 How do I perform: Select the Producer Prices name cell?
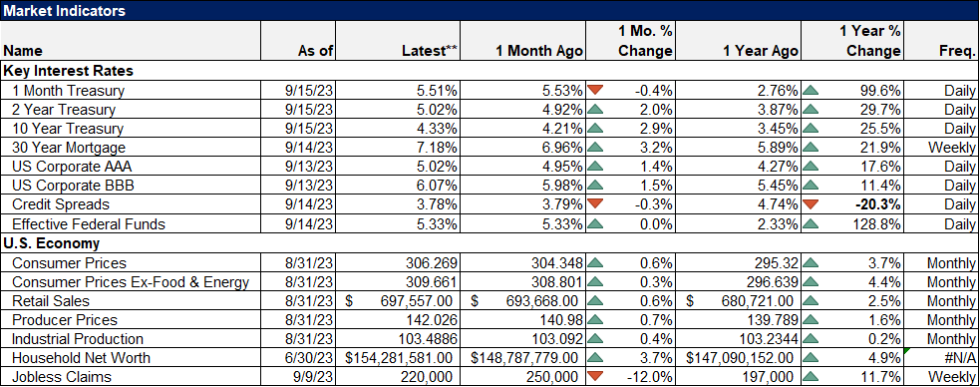[x=130, y=320]
